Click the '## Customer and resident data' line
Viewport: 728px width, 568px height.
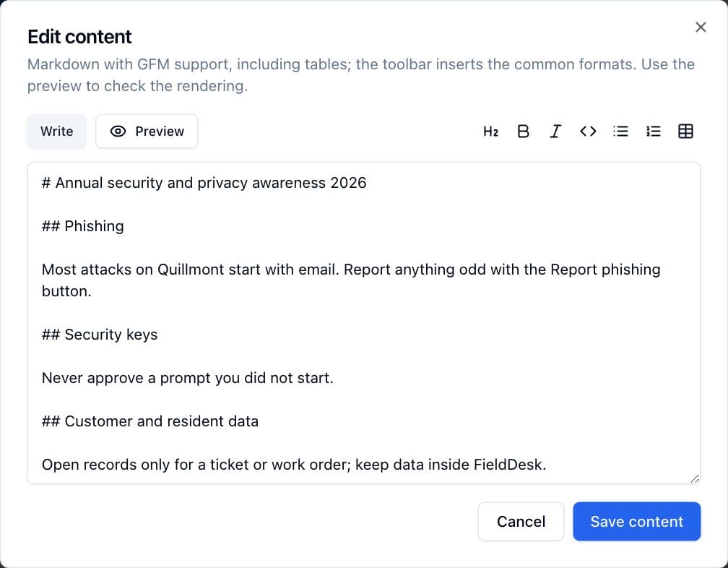point(150,421)
